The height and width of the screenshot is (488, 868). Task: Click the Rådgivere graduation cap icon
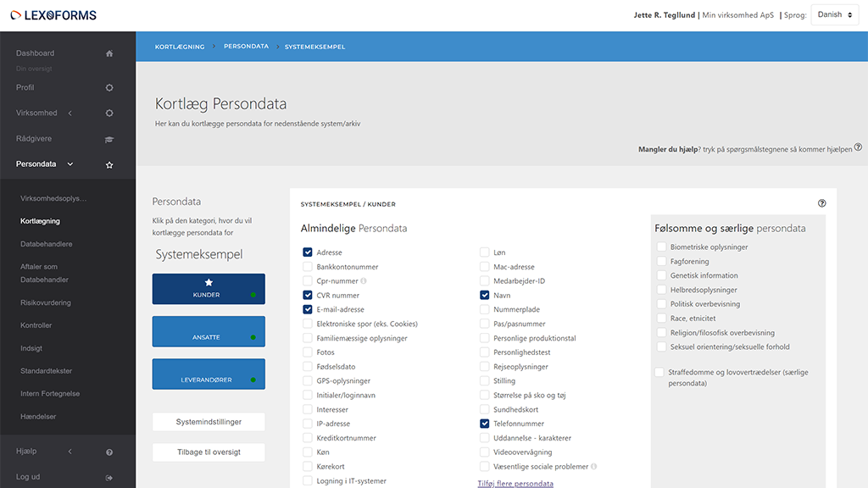coord(108,138)
